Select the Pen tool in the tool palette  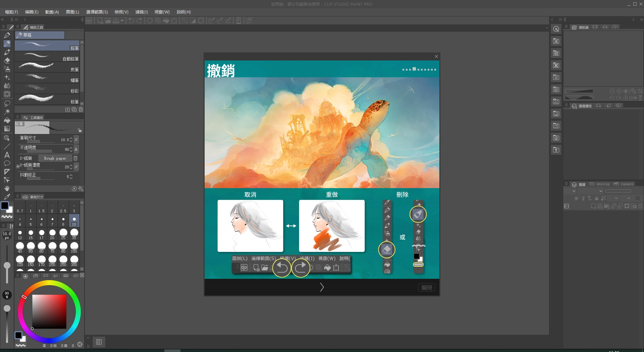tap(7, 35)
